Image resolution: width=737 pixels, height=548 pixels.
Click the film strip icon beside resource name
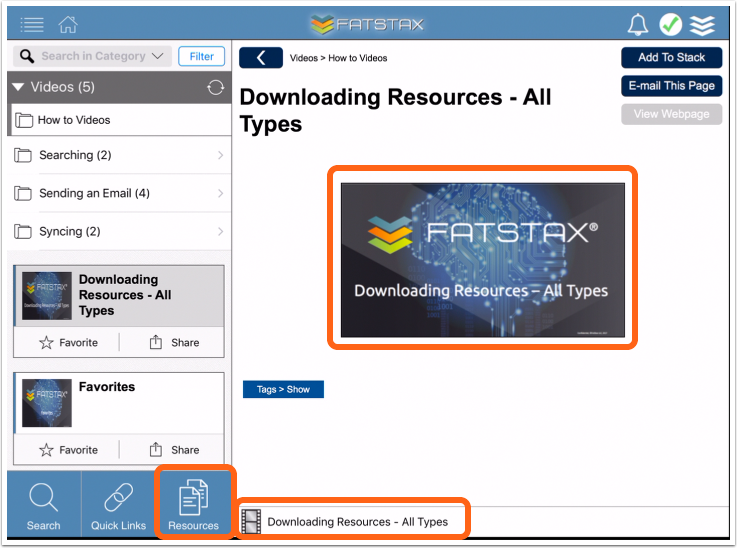coord(251,522)
